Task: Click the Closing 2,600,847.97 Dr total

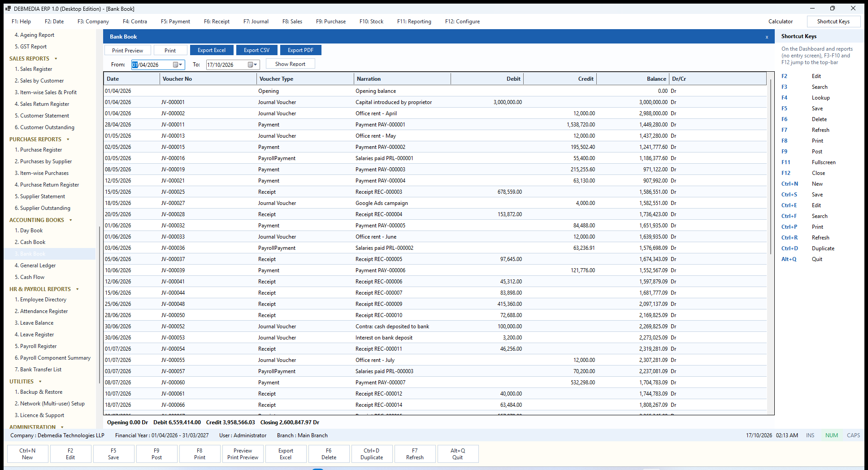Action: point(290,422)
